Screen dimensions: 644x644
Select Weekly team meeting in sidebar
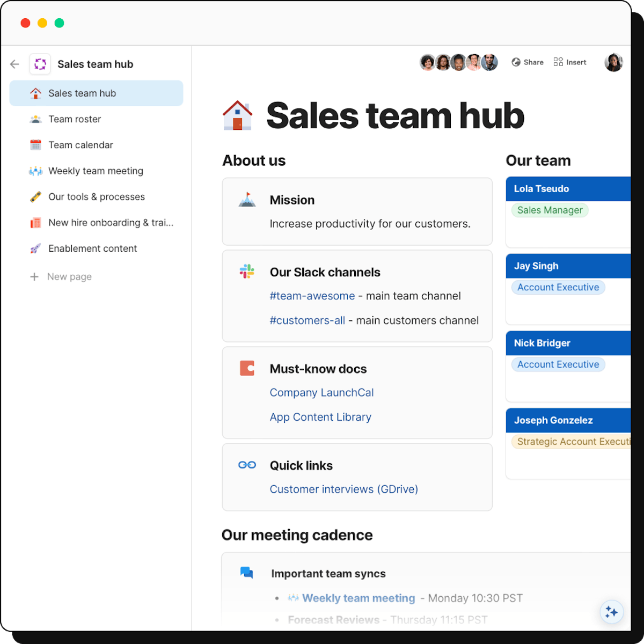(96, 171)
